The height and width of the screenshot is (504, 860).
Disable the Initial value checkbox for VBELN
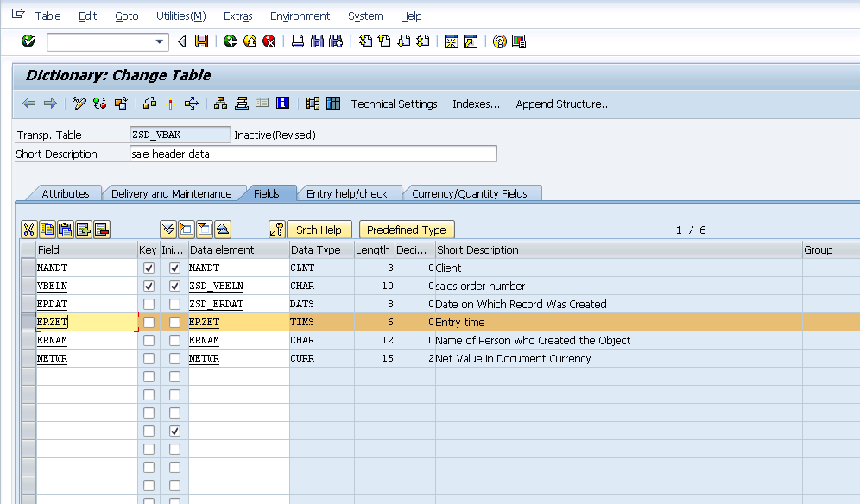point(175,286)
